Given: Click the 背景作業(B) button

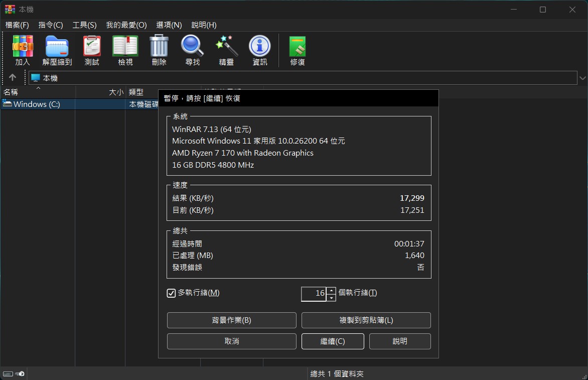Looking at the screenshot, I should [x=231, y=320].
